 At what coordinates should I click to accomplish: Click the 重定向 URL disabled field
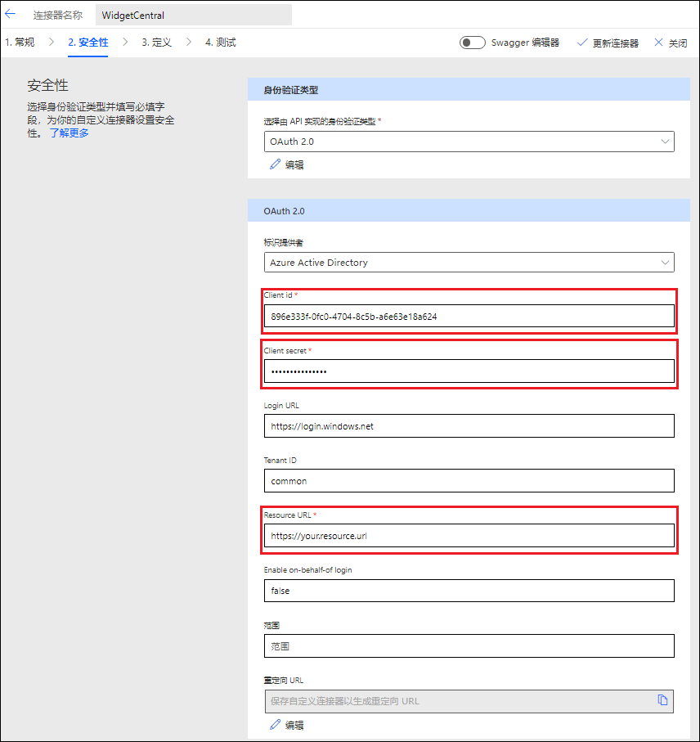[x=469, y=701]
